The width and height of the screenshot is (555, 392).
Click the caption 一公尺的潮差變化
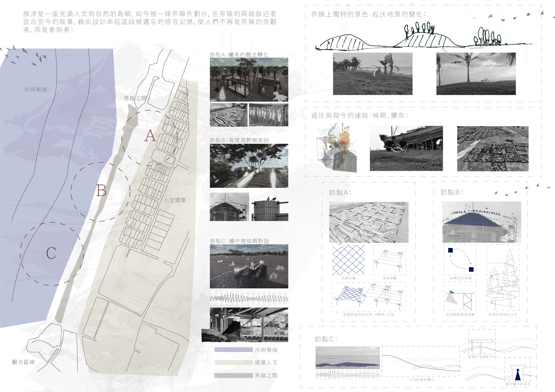(x=420, y=380)
